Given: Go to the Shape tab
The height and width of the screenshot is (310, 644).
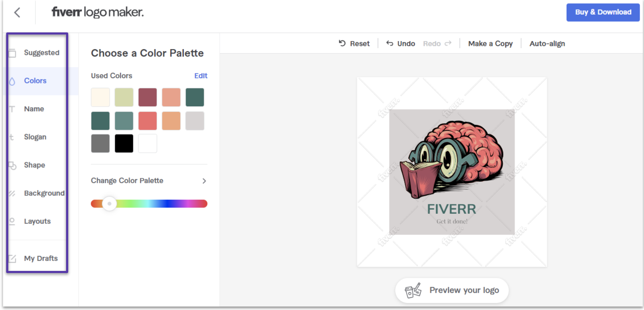Looking at the screenshot, I should pos(34,165).
